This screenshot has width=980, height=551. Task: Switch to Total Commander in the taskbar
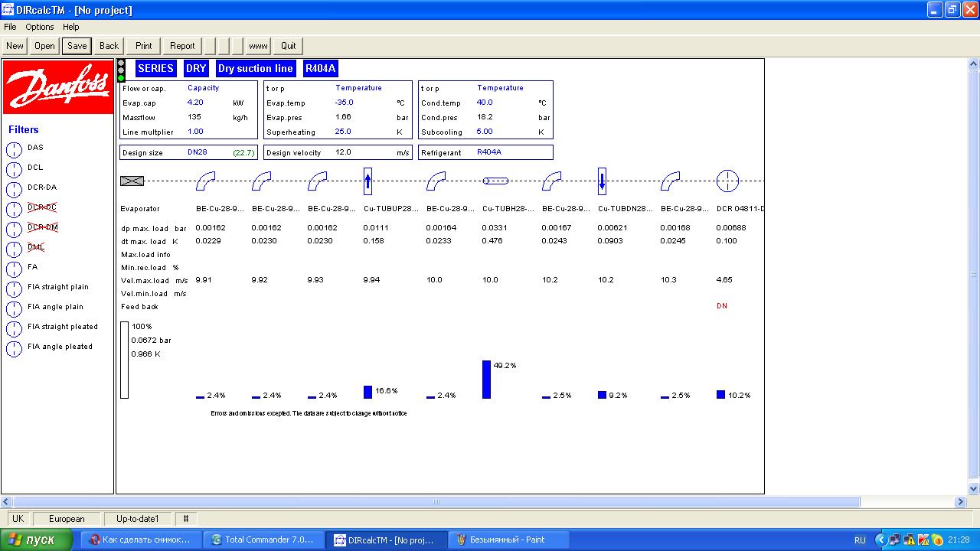(x=263, y=540)
